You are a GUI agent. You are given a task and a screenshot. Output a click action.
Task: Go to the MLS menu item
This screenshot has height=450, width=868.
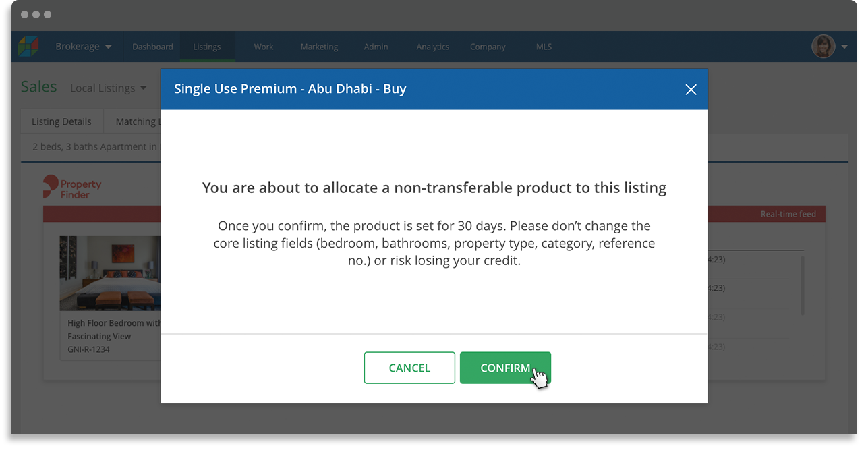(x=544, y=47)
